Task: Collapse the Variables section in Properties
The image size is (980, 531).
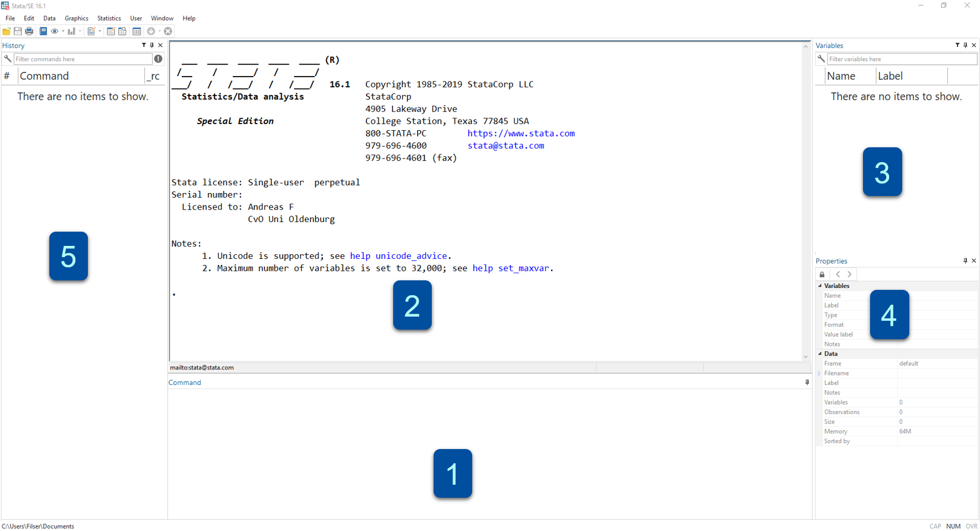Action: 820,286
